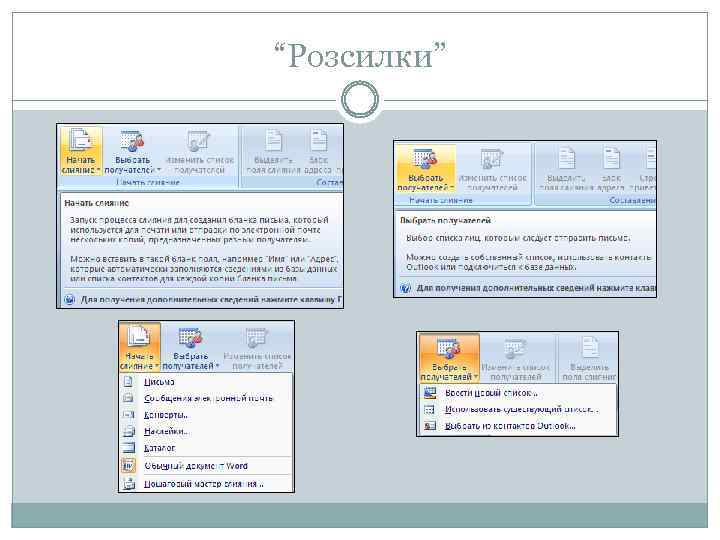
Task: Click tooltip line starting 'Запуск процесса слияния'
Action: (199, 220)
